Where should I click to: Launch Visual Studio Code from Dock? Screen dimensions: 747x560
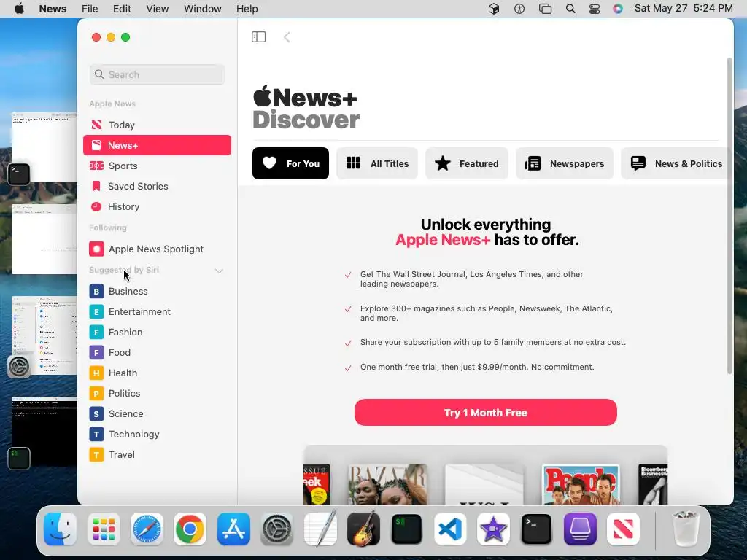[450, 529]
